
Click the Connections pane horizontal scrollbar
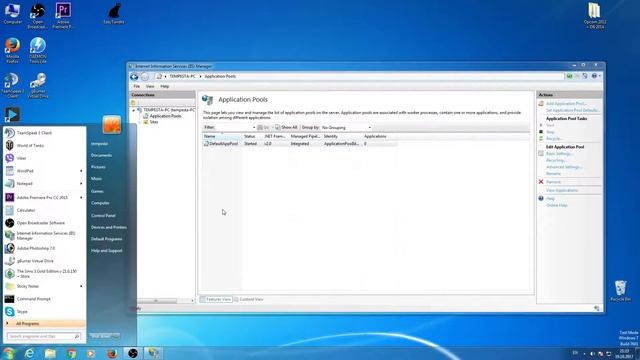coord(155,301)
